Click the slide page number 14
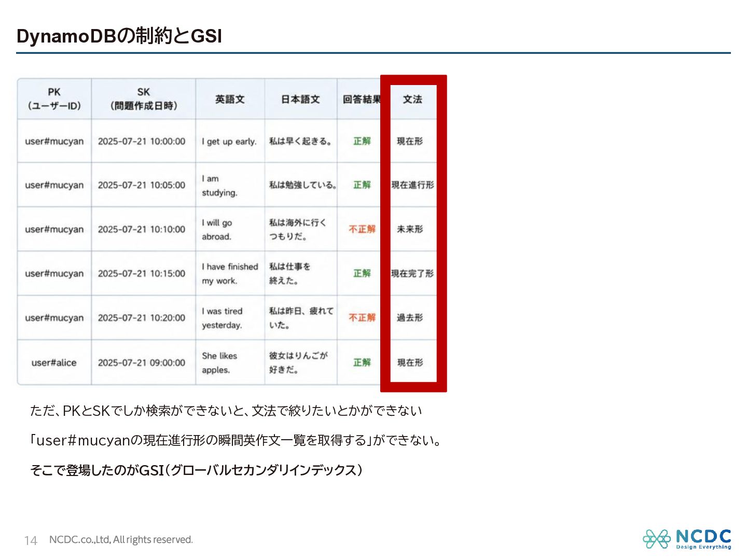Viewport: 747px width, 560px height. [31, 540]
